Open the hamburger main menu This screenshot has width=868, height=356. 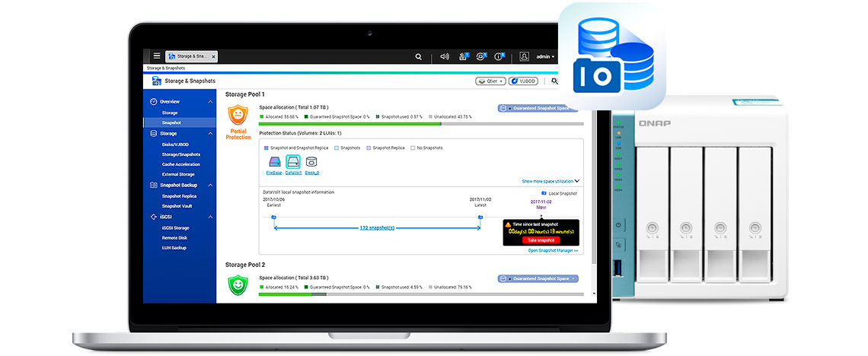click(x=157, y=56)
